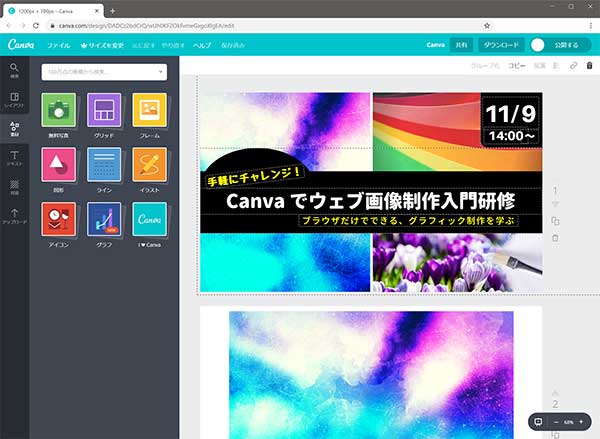
Task: Click the Canva browser tab
Action: (54, 11)
